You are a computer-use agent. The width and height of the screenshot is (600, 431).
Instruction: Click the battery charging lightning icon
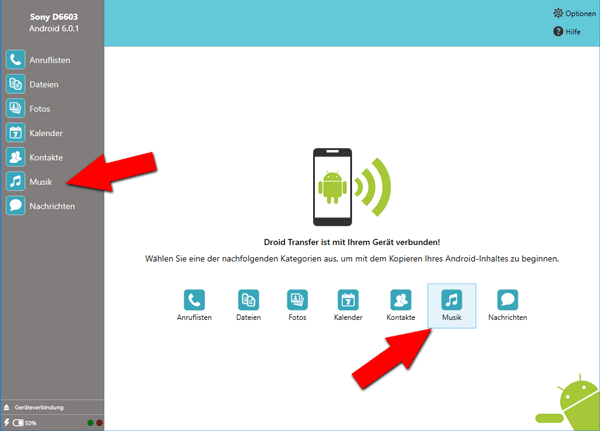(x=7, y=423)
